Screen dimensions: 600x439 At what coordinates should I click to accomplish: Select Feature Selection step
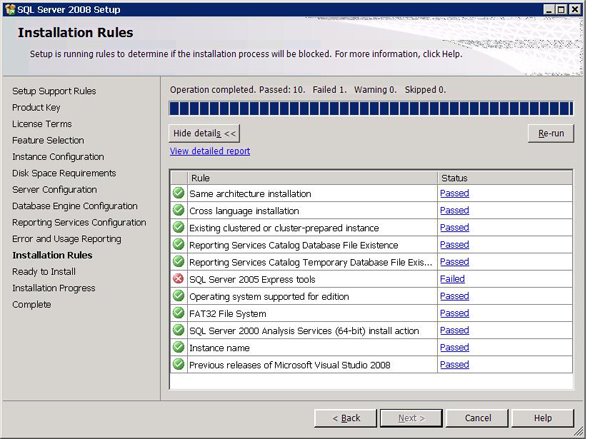[48, 140]
